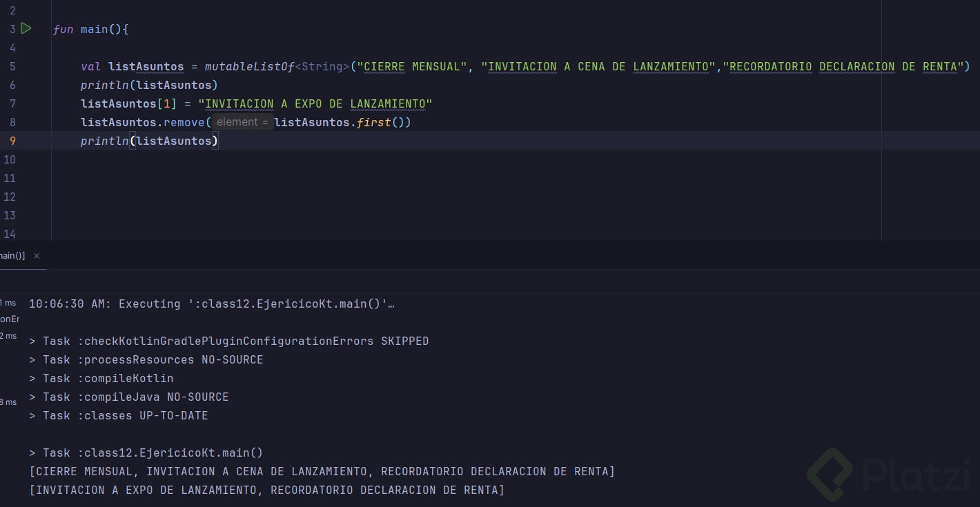Click the compileKotlin task line in console
The height and width of the screenshot is (507, 980).
[x=101, y=379]
